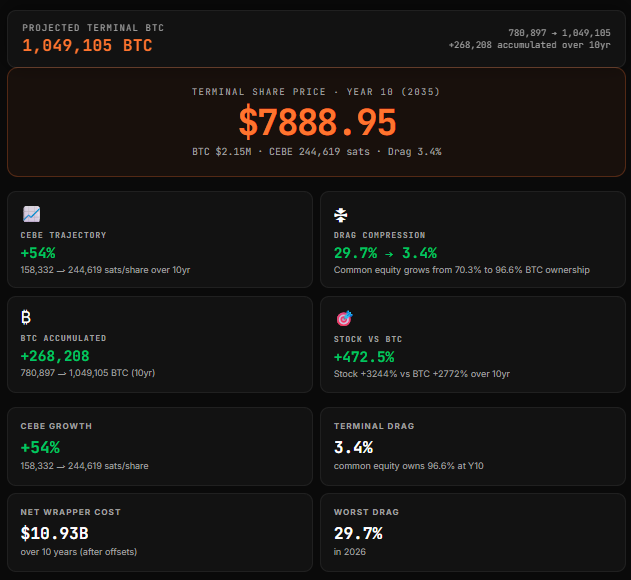Screen dimensions: 631x580
Task: Click the WORST DRAG label
Action: (x=366, y=512)
